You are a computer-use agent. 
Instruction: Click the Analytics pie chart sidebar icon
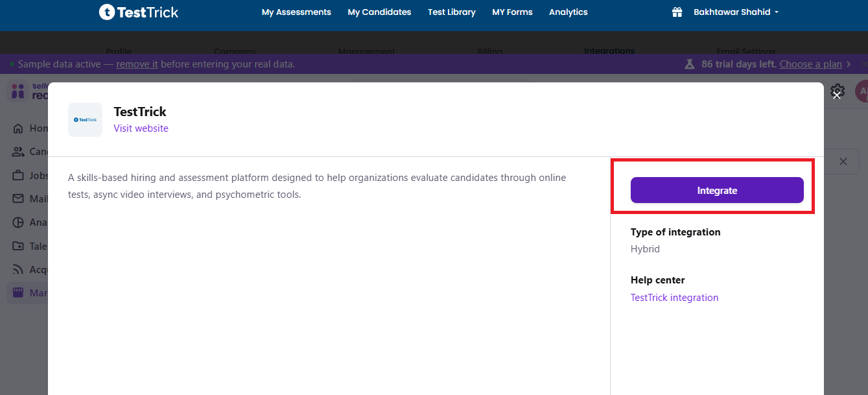[18, 222]
